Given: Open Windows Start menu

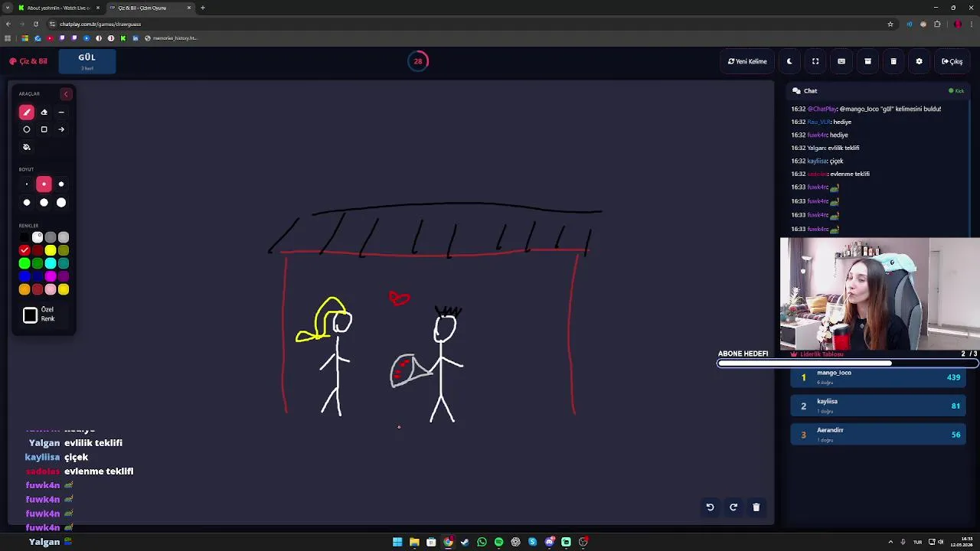Looking at the screenshot, I should [397, 542].
